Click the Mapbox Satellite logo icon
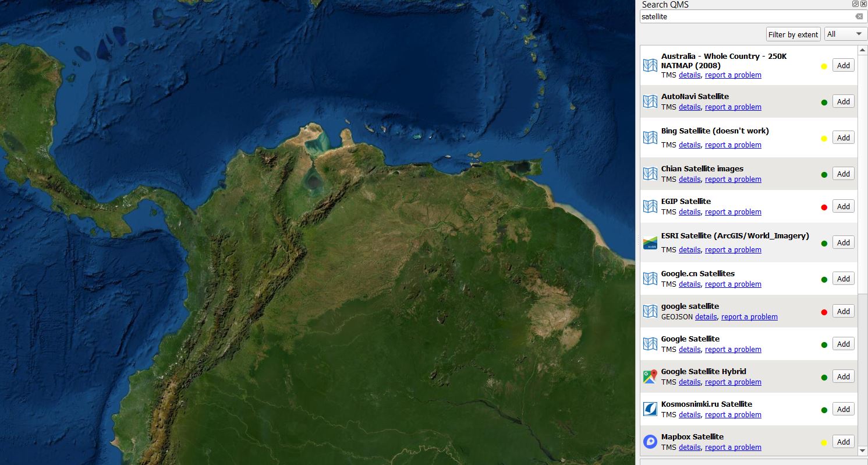The width and height of the screenshot is (868, 465). [x=650, y=442]
